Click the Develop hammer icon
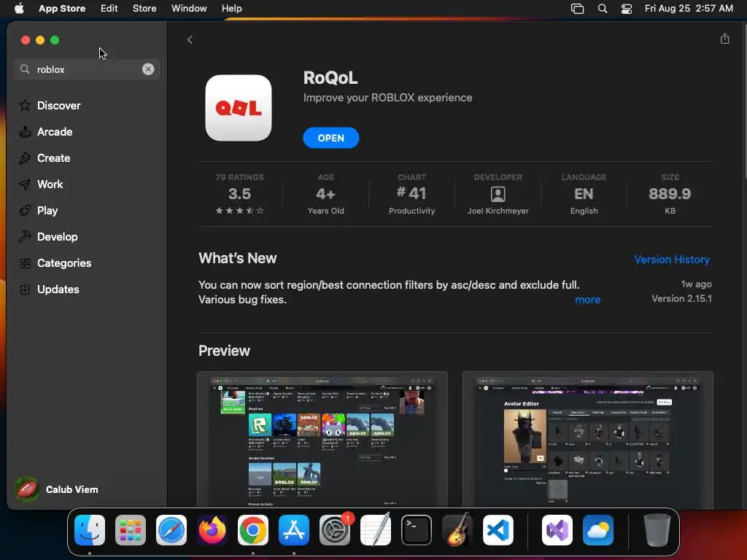Screen dimensions: 747x560 coord(25,236)
